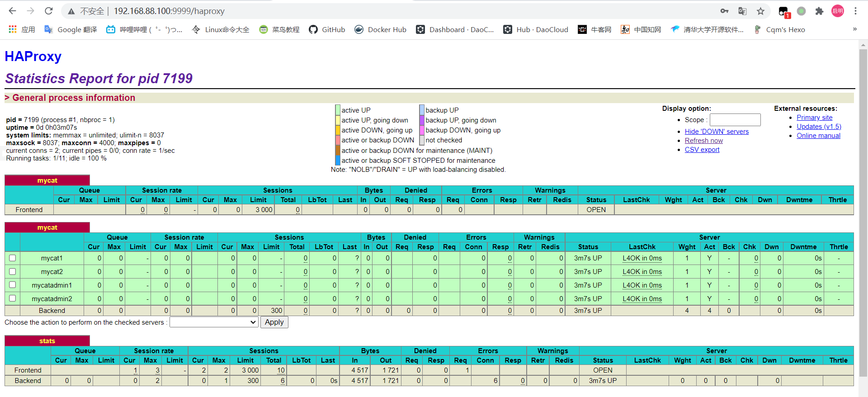
Task: Click the General process information heading
Action: click(x=73, y=98)
